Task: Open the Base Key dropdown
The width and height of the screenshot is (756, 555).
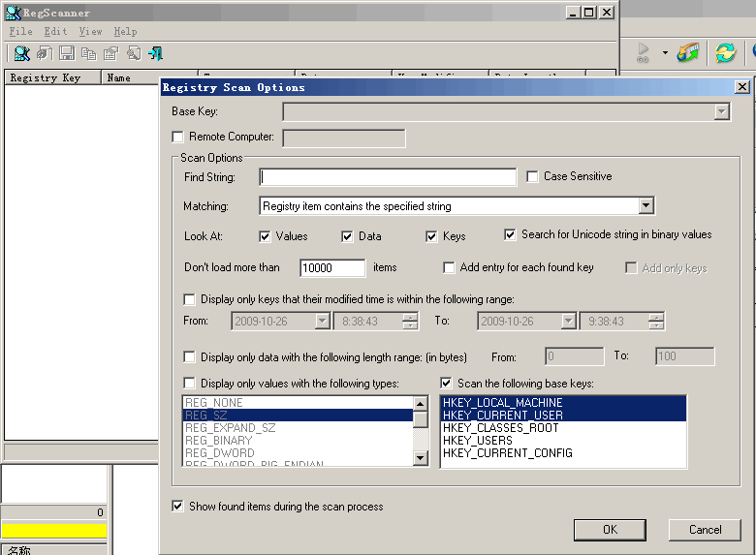Action: click(721, 111)
